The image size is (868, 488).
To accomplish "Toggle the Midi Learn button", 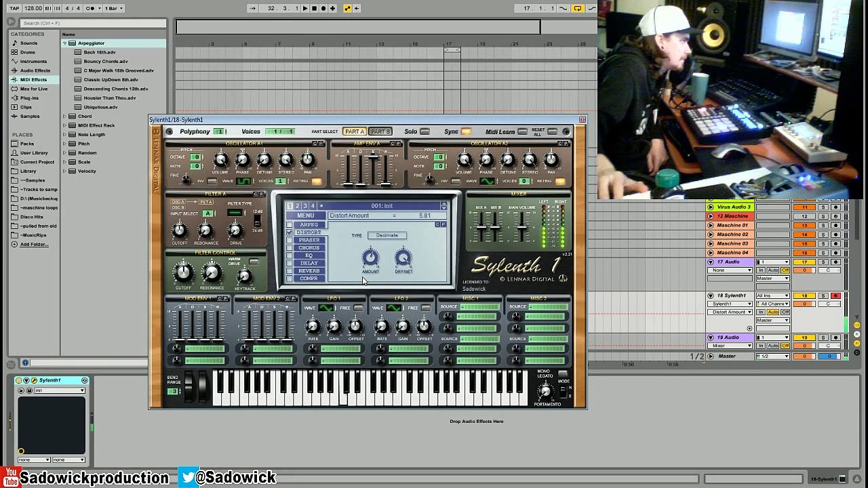I will (x=521, y=131).
